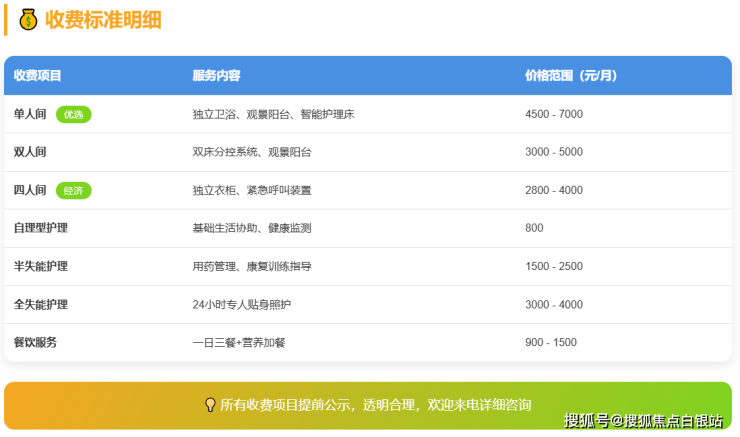740x437 pixels.
Task: Select the 收费标准明细 heading text
Action: [x=103, y=19]
